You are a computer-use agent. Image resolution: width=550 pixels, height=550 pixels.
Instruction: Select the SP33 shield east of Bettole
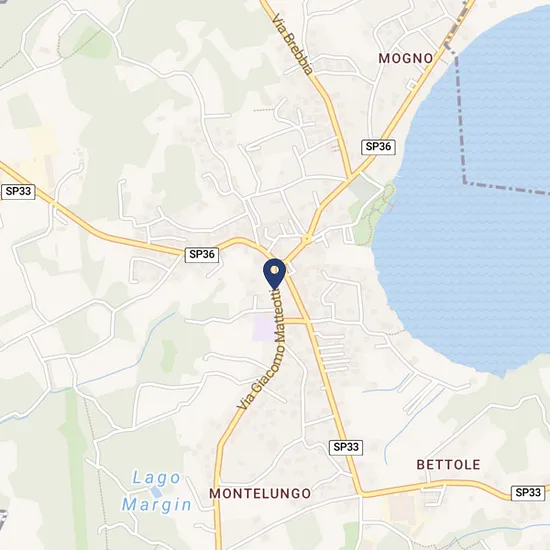click(x=528, y=493)
